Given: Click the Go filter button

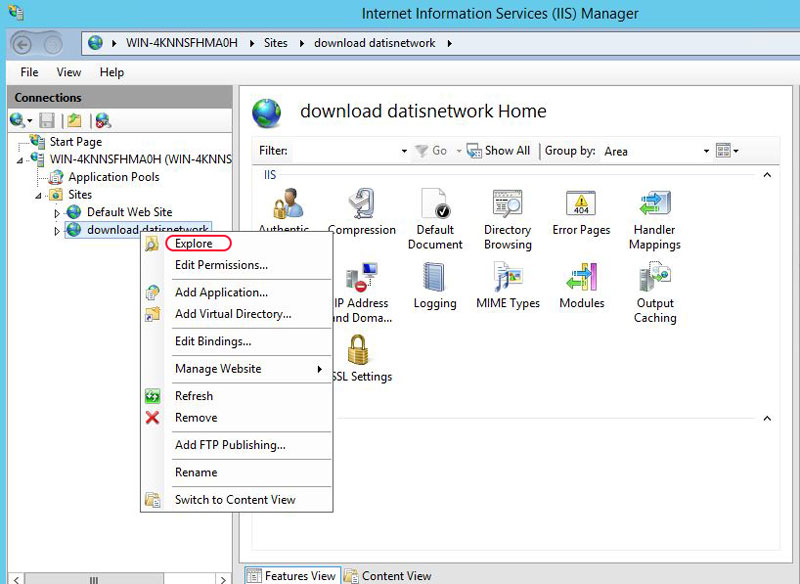Looking at the screenshot, I should click(431, 150).
